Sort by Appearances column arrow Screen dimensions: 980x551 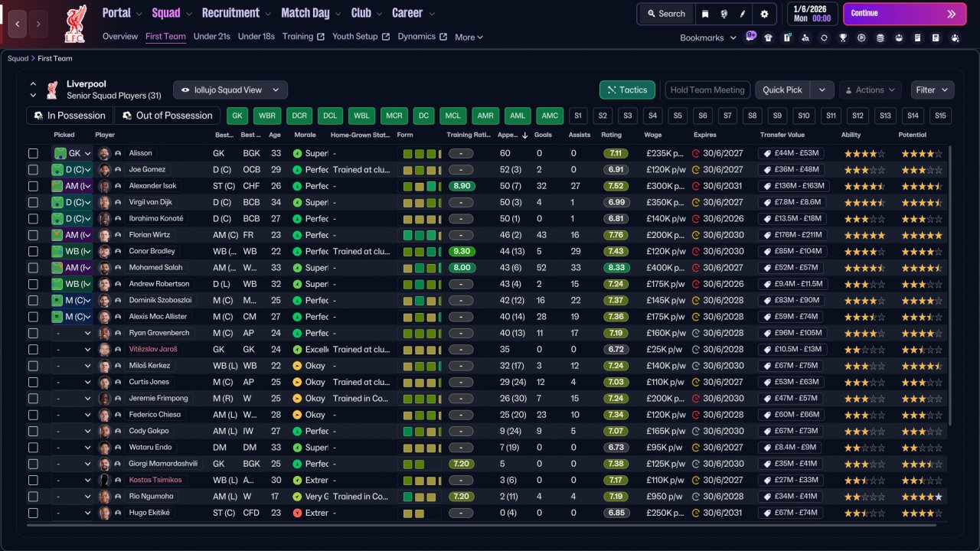coord(524,135)
